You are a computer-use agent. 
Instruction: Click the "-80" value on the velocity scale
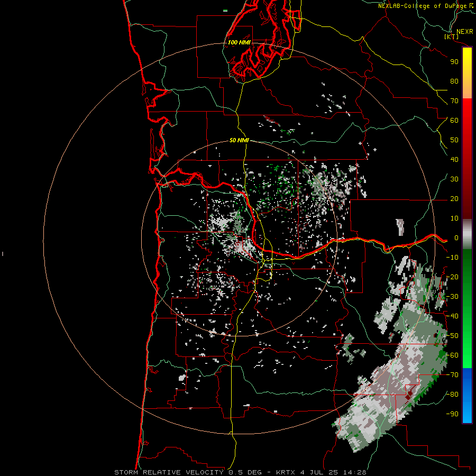[452, 395]
